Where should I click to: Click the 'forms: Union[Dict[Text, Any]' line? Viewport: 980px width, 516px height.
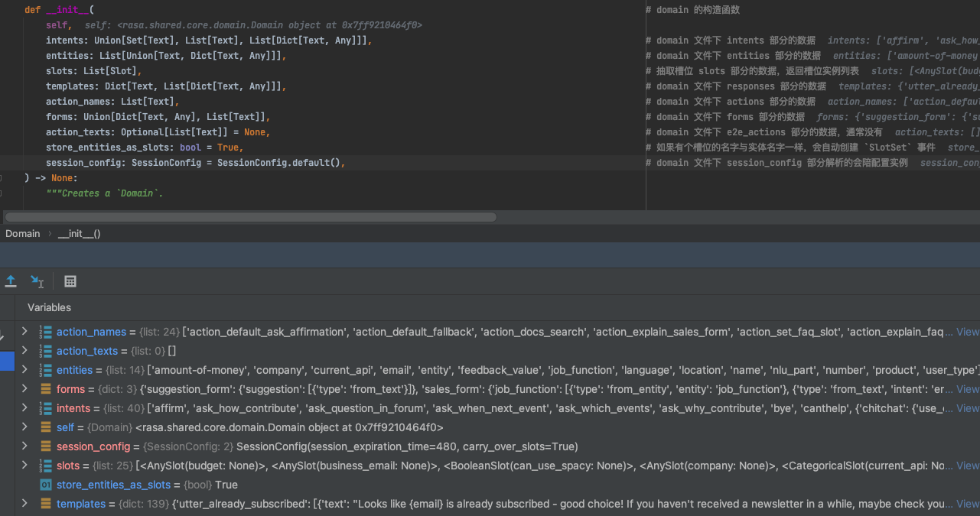(158, 117)
